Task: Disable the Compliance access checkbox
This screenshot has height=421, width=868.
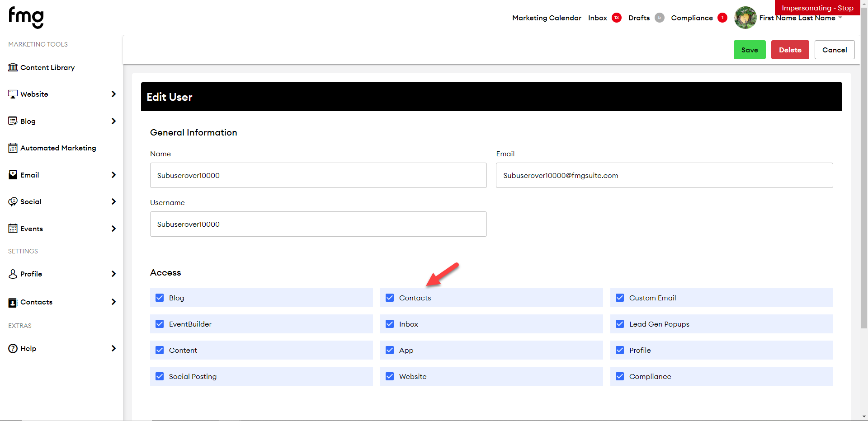Action: pos(620,376)
